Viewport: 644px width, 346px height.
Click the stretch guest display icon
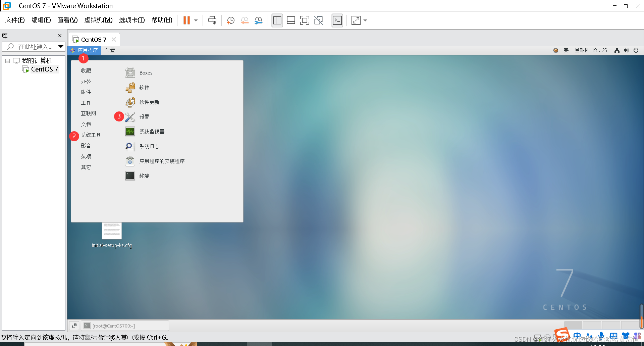click(x=356, y=20)
